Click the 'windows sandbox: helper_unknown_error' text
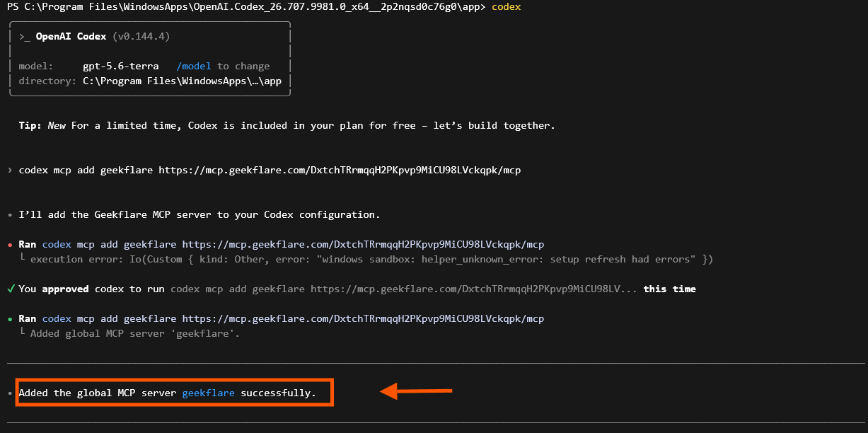Screen dimensions: 868x433 [x=434, y=259]
